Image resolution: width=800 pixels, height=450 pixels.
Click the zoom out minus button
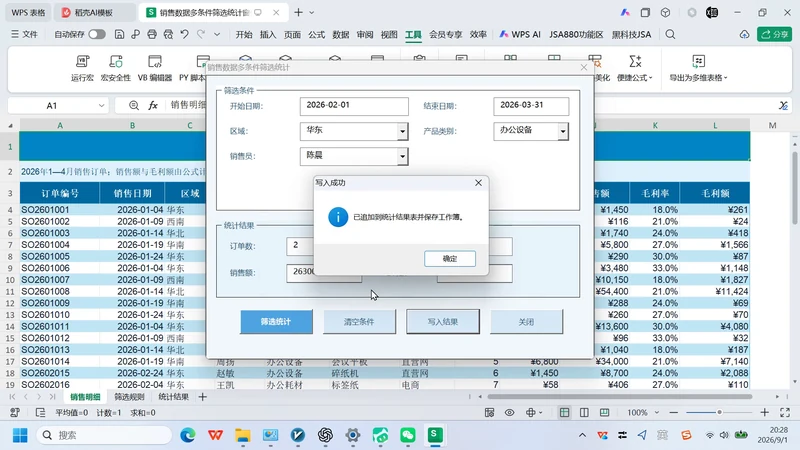click(x=673, y=412)
